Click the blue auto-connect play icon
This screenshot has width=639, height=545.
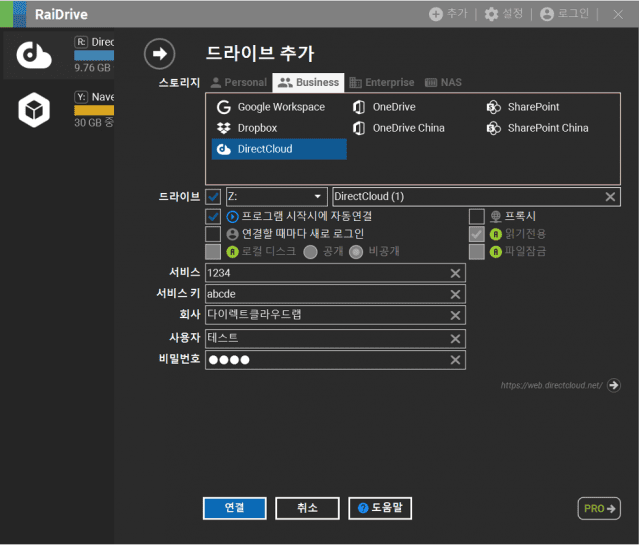[x=232, y=216]
